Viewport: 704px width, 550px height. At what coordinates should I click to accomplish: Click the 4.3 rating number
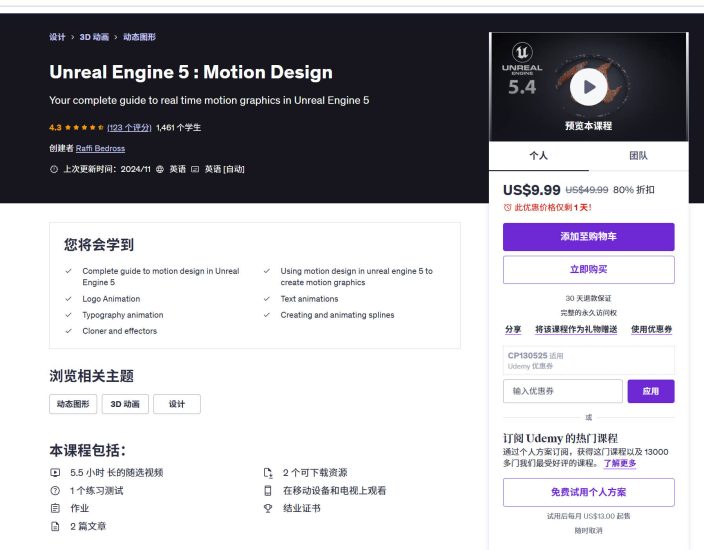55,128
